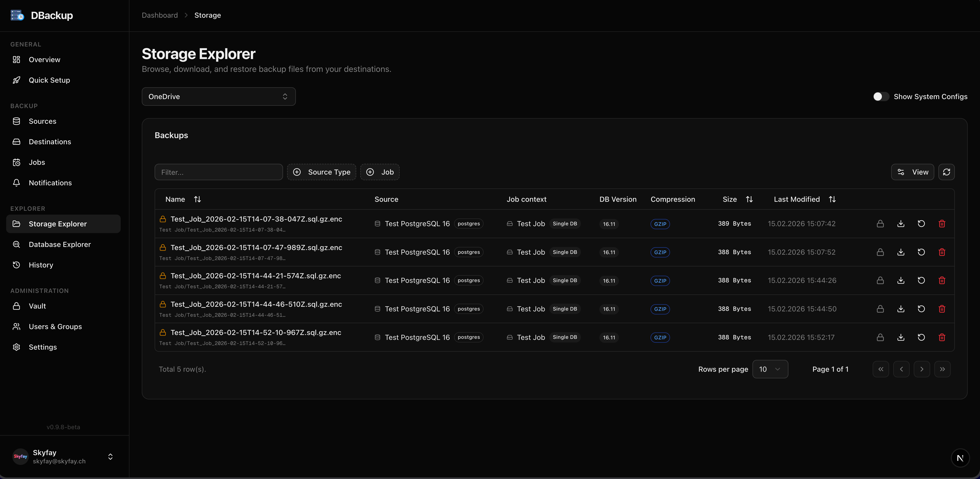The height and width of the screenshot is (479, 980).
Task: Open the Destinations section
Action: (x=50, y=141)
